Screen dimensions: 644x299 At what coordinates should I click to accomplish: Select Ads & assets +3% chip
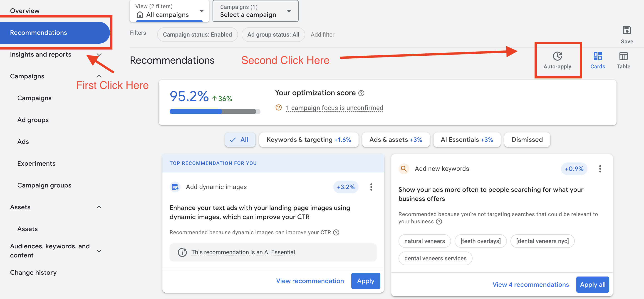[x=396, y=140]
